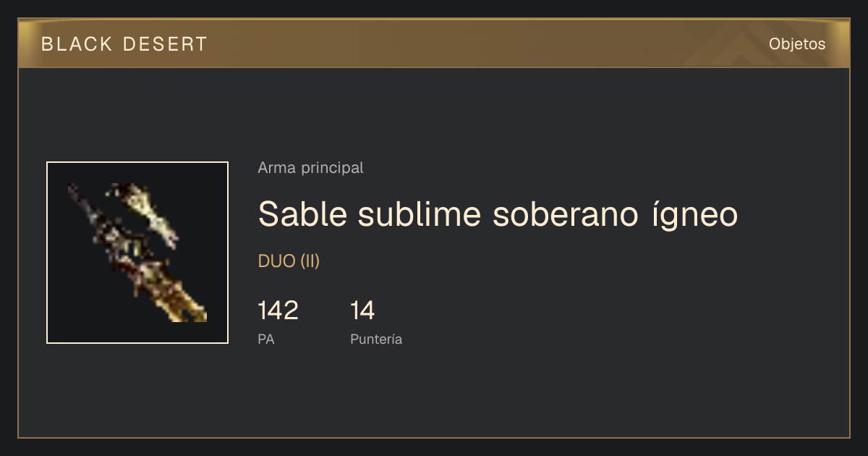
Task: Click the "(II)" roman numeral text
Action: coord(310,262)
